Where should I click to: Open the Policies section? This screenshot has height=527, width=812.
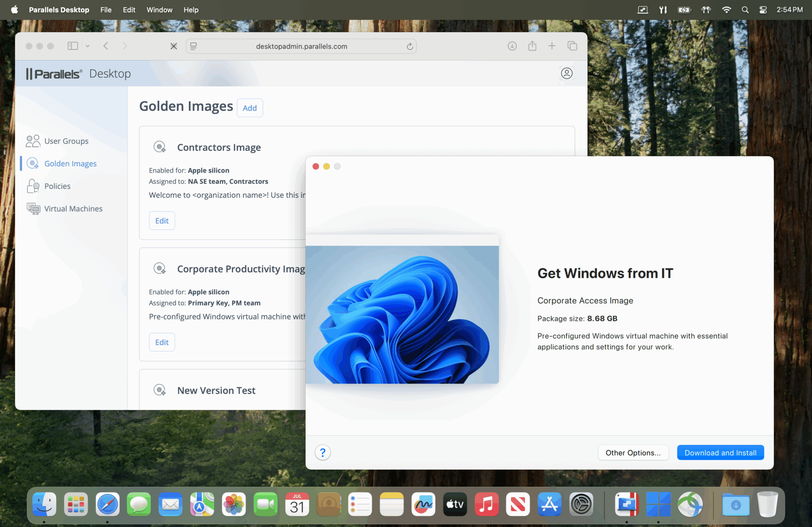point(57,186)
